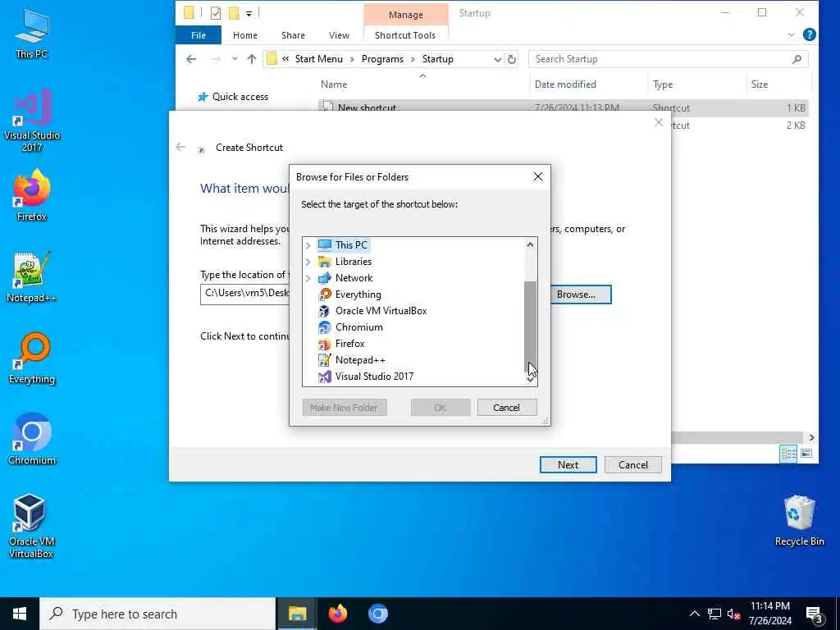840x630 pixels.
Task: Click the browse tree scrollbar up arrow
Action: (x=530, y=244)
